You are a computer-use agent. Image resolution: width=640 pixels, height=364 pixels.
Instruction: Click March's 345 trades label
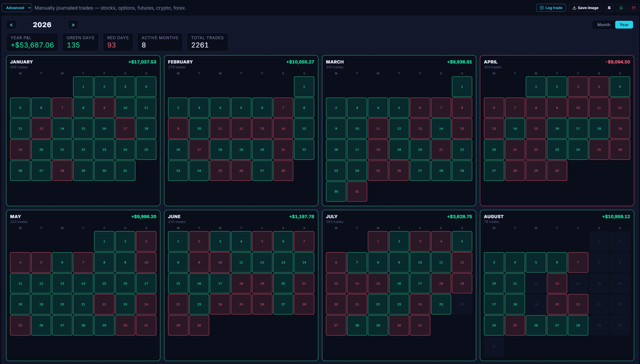tap(335, 67)
